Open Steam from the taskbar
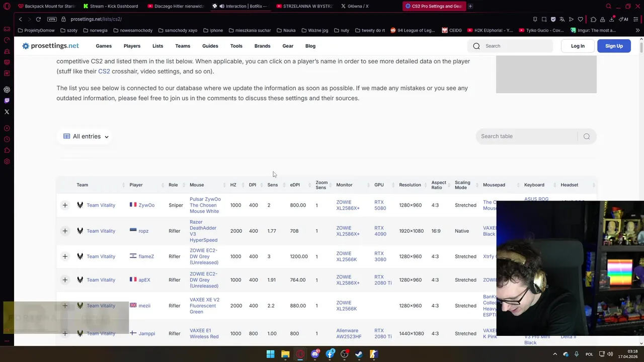This screenshot has width=644, height=362. coord(359,354)
